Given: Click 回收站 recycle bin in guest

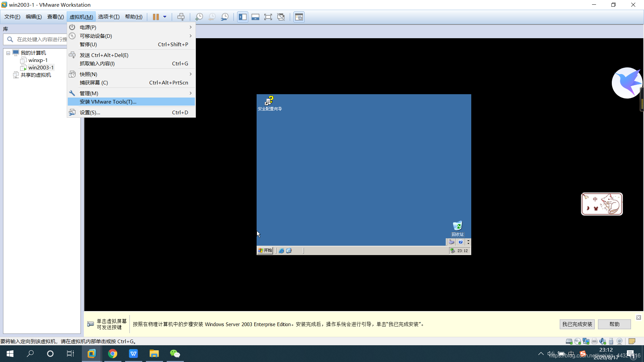Looking at the screenshot, I should pos(458,229).
